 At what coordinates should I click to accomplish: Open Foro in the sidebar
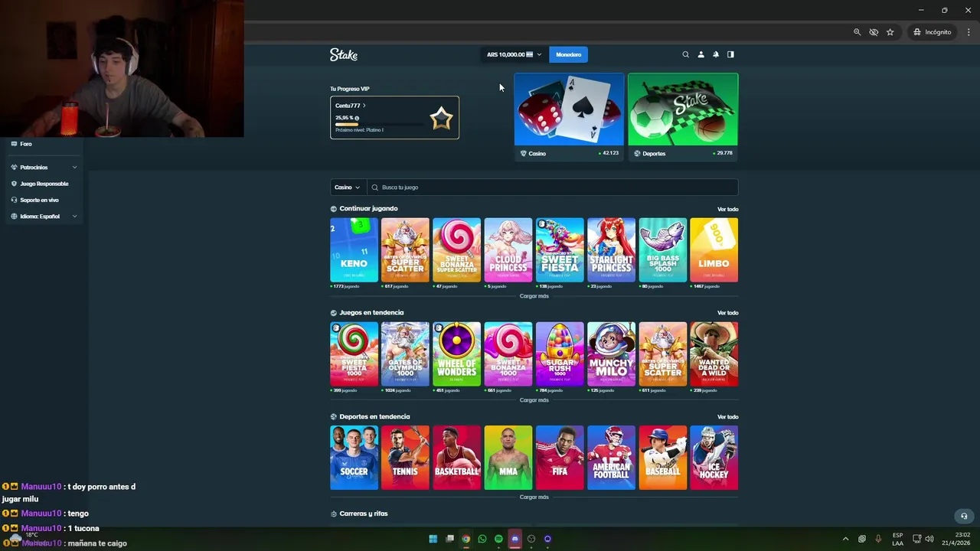[x=21, y=144]
